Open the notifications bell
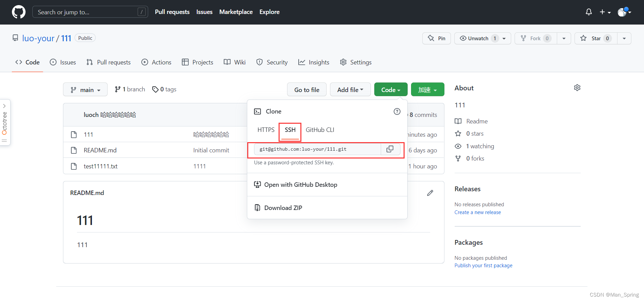 coord(589,12)
